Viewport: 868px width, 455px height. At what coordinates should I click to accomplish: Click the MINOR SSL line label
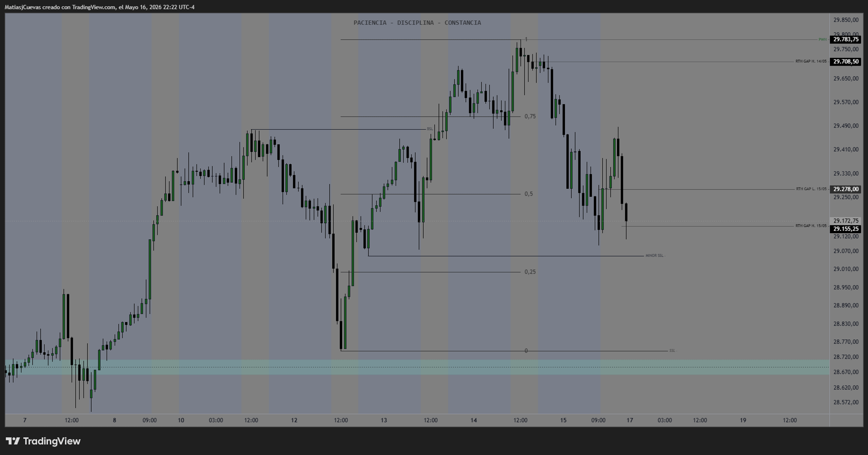[654, 255]
